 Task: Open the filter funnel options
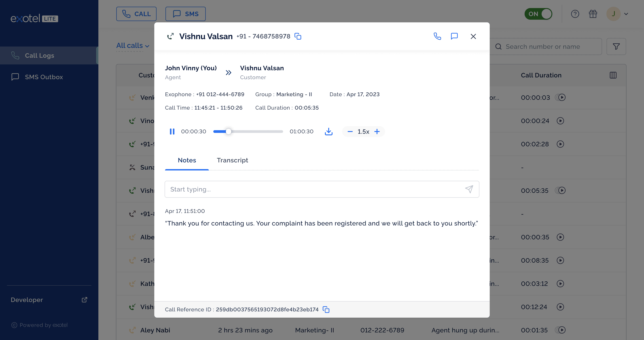coord(616,47)
